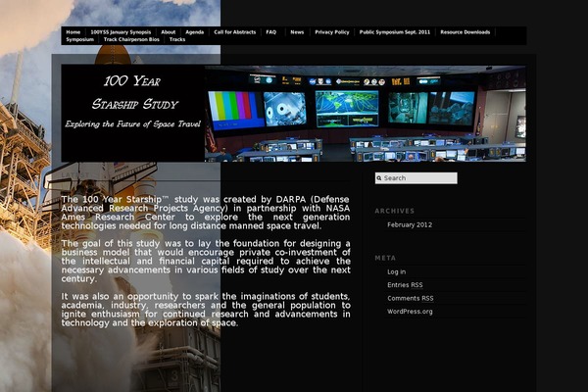Viewport: 588px width, 392px height.
Task: Open Public Symposium Sept. 2011 page
Action: coord(395,32)
